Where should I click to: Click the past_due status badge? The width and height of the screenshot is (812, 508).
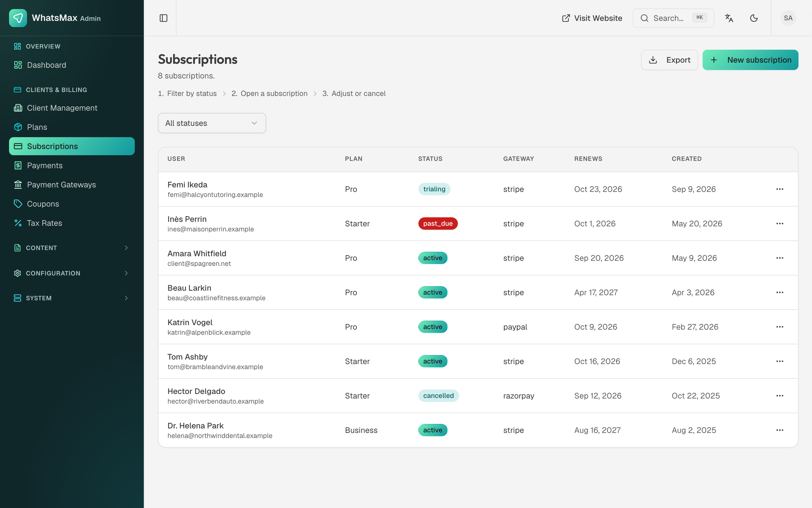[438, 224]
